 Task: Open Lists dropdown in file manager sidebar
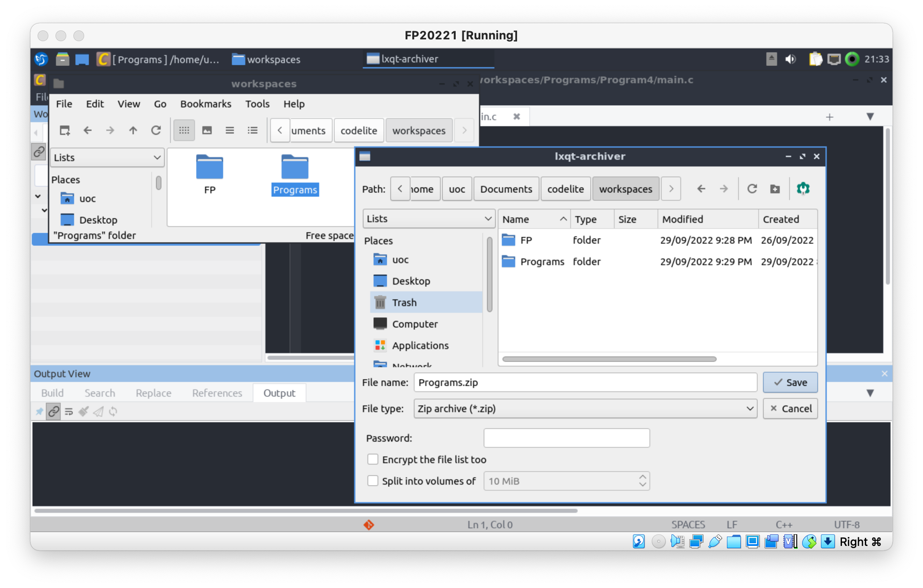107,158
